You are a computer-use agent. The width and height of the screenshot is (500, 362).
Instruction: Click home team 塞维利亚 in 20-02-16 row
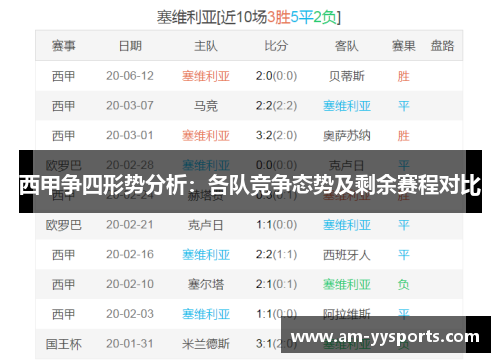206,255
